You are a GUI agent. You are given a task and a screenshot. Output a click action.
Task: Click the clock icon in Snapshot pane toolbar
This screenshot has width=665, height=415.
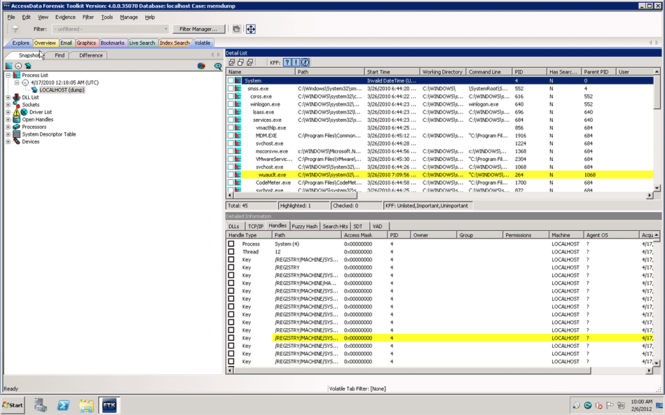point(18,66)
